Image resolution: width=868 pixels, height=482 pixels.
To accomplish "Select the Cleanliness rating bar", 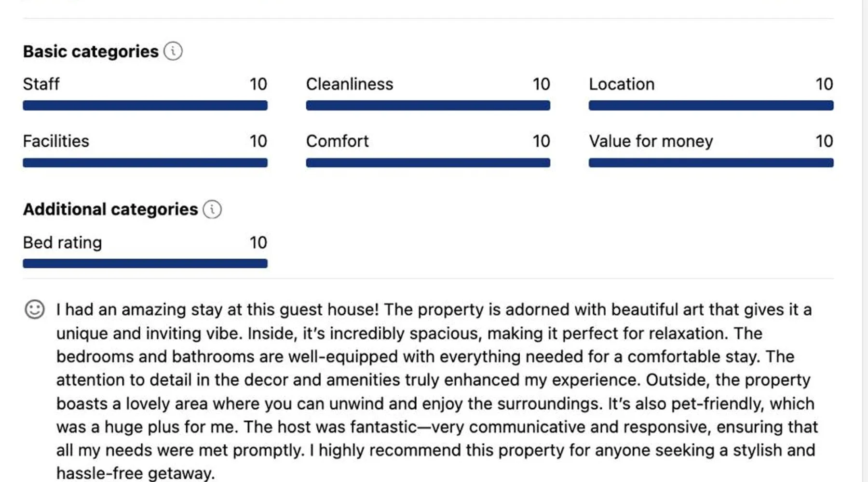I will (x=428, y=106).
